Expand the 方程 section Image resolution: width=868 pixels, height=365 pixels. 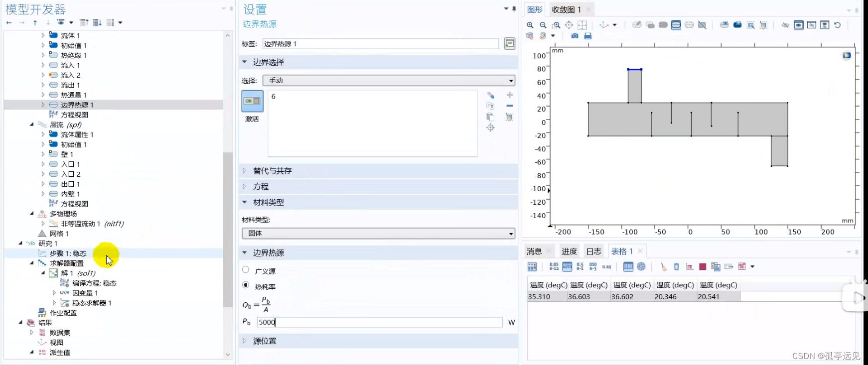245,186
